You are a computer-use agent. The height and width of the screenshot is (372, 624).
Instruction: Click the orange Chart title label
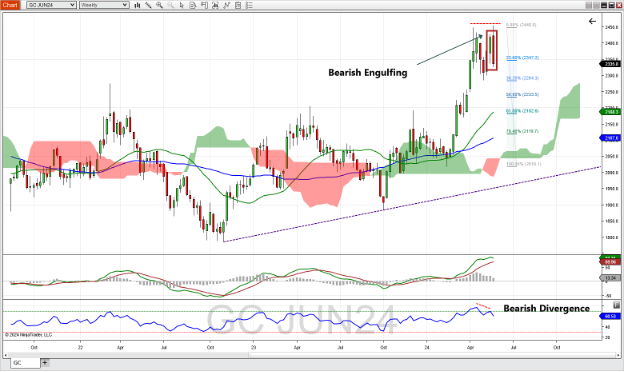[x=10, y=5]
